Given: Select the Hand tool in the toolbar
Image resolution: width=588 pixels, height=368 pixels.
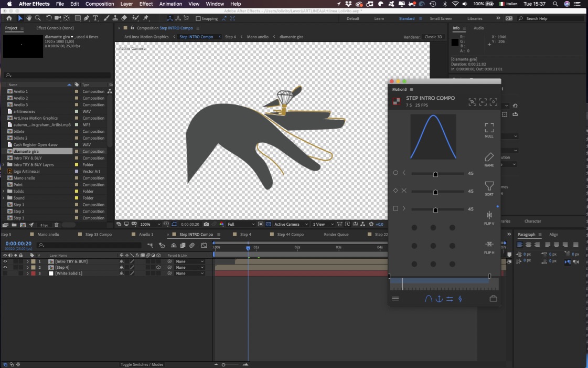Looking at the screenshot, I should pyautogui.click(x=29, y=18).
